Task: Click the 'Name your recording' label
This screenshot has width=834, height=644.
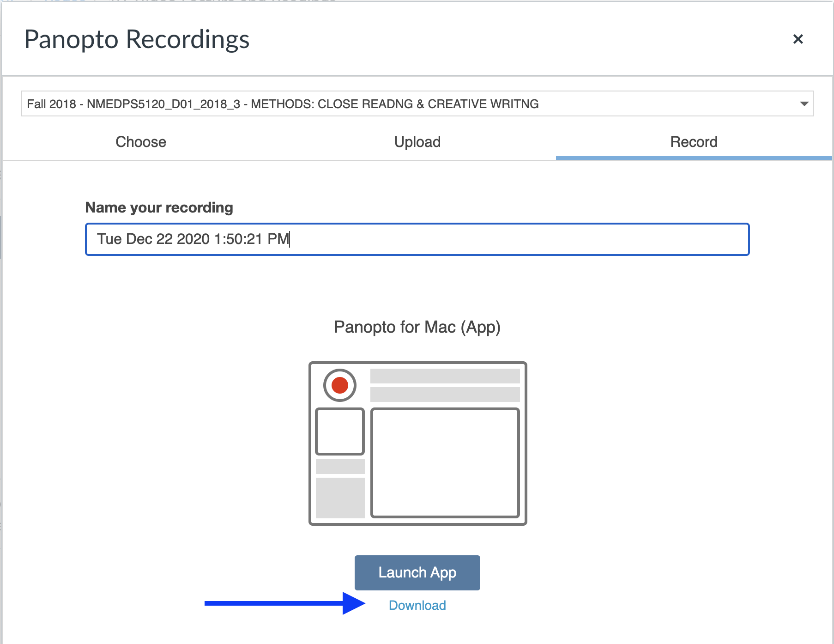Action: click(x=159, y=207)
